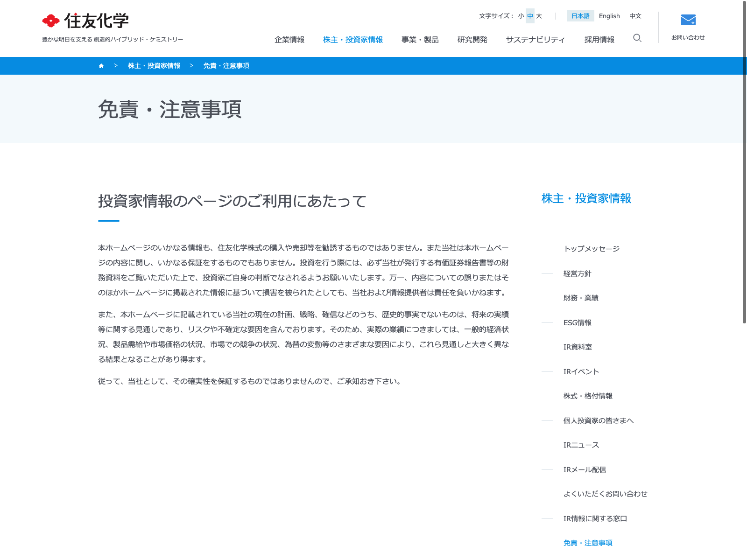Expand the 研究開発 menu
Image resolution: width=747 pixels, height=560 pixels.
coord(472,40)
